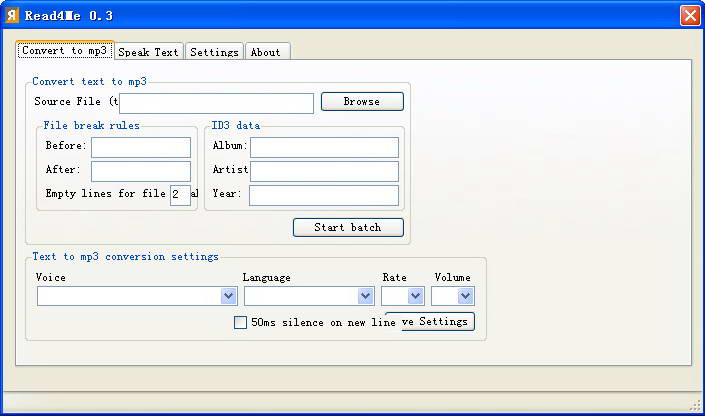Click the Before rule input field

tap(141, 148)
